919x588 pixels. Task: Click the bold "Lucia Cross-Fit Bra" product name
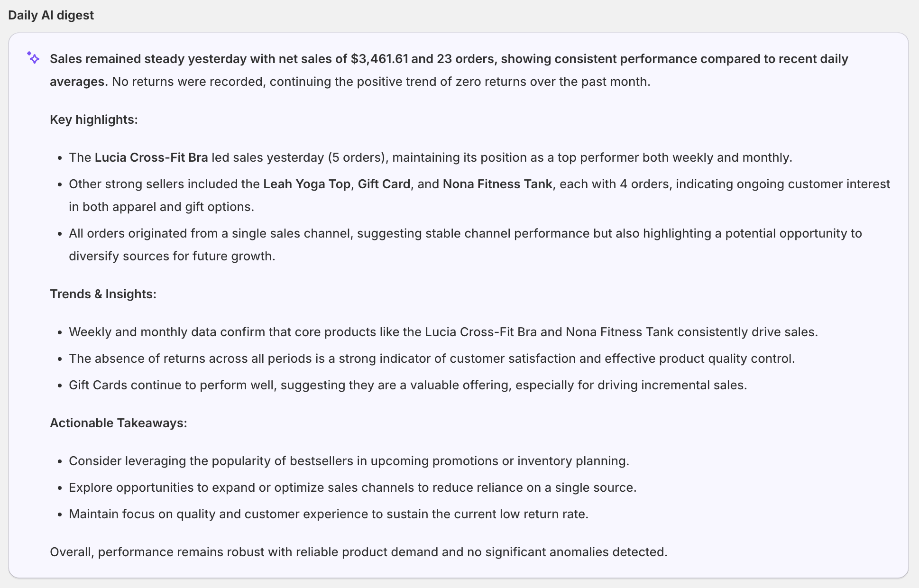pos(151,157)
